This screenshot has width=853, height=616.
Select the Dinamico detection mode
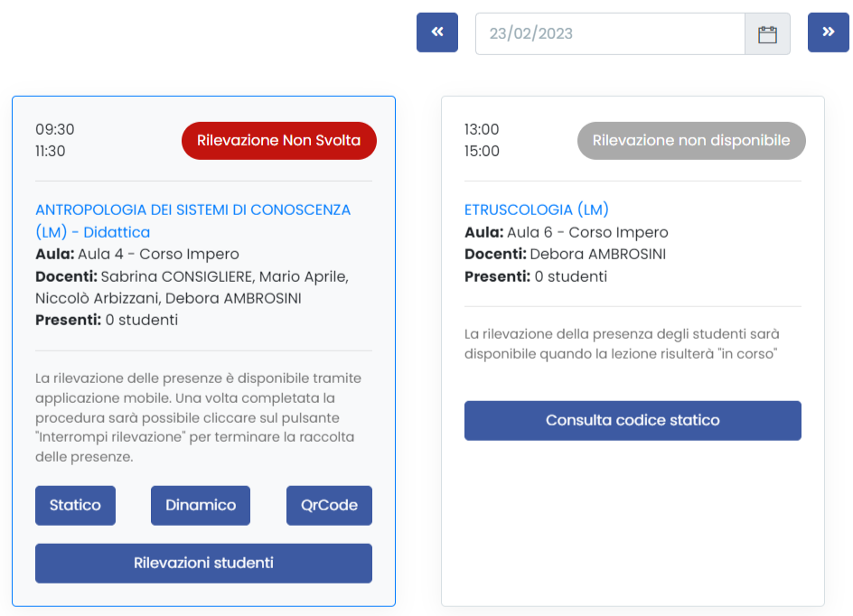click(x=201, y=506)
